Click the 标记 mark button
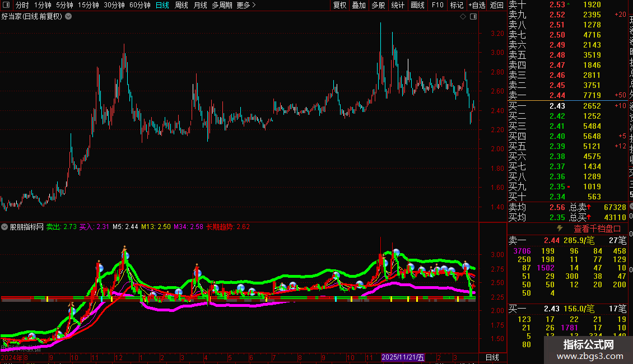The width and height of the screenshot is (633, 364). [457, 5]
